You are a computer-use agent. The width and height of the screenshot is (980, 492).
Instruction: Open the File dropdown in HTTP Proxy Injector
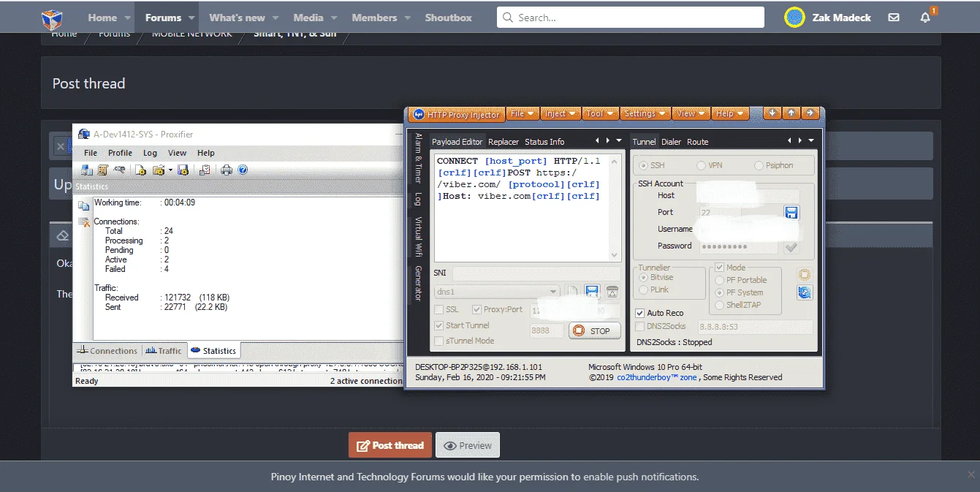pos(523,113)
